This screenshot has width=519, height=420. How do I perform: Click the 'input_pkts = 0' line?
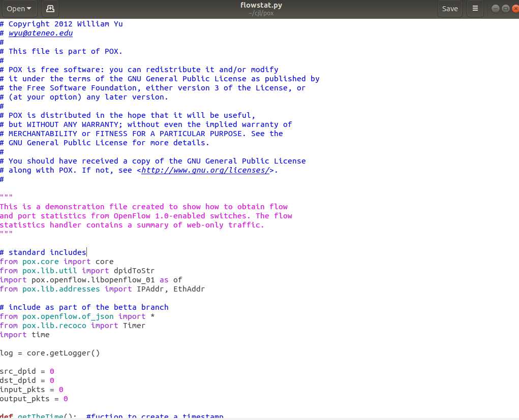(x=32, y=390)
